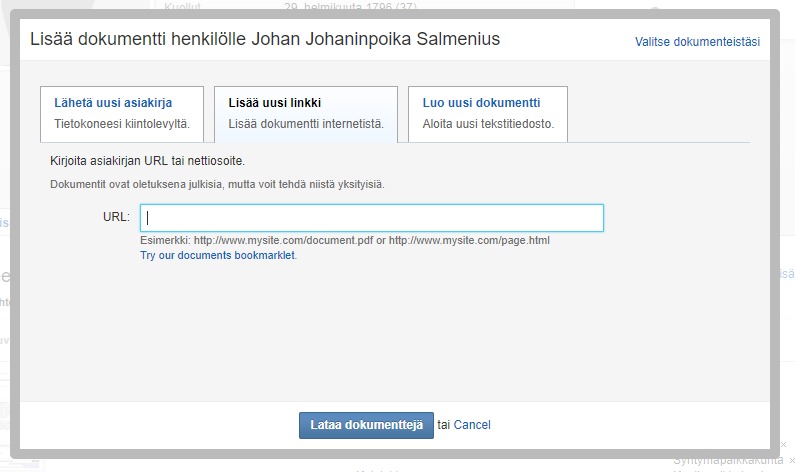The image size is (795, 472).
Task: Focus the URL text field
Action: [x=372, y=218]
